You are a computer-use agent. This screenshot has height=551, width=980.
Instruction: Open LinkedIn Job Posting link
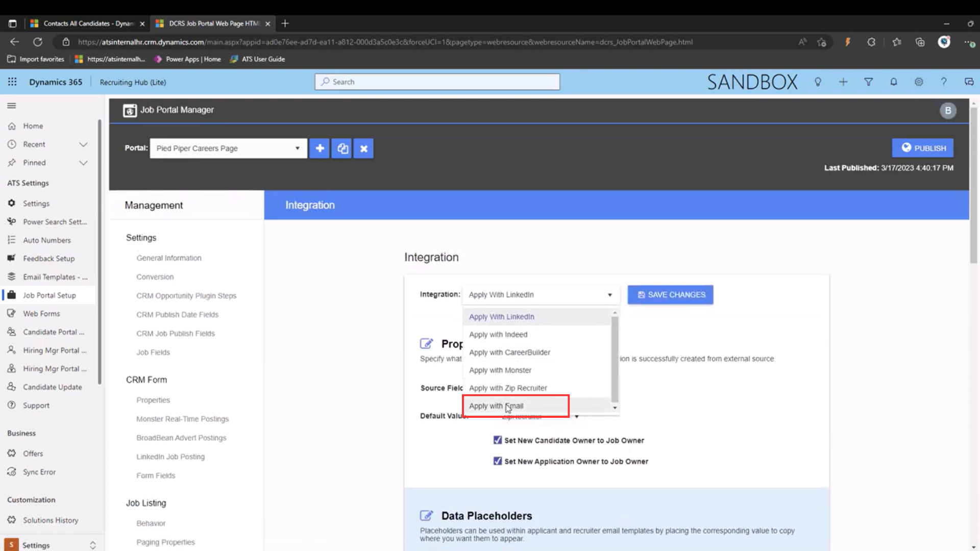click(x=170, y=457)
